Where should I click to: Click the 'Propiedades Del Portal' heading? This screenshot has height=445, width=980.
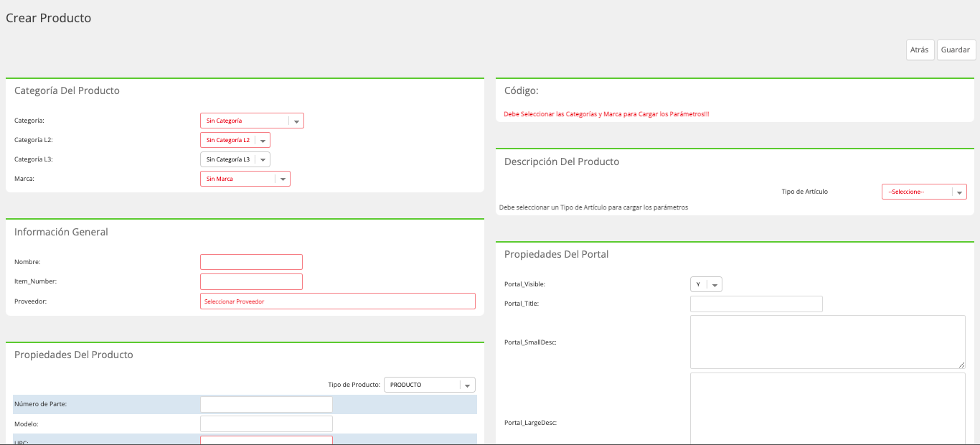[557, 254]
